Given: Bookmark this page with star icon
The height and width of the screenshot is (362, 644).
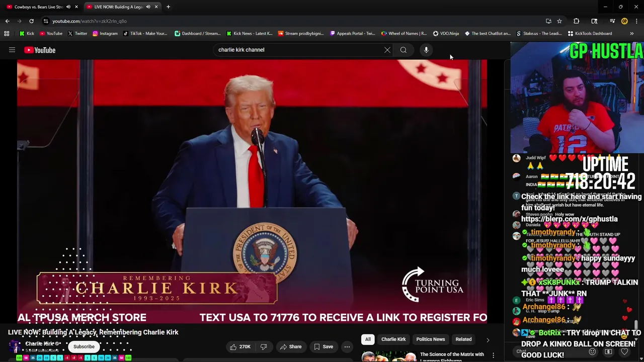Looking at the screenshot, I should pos(559,21).
